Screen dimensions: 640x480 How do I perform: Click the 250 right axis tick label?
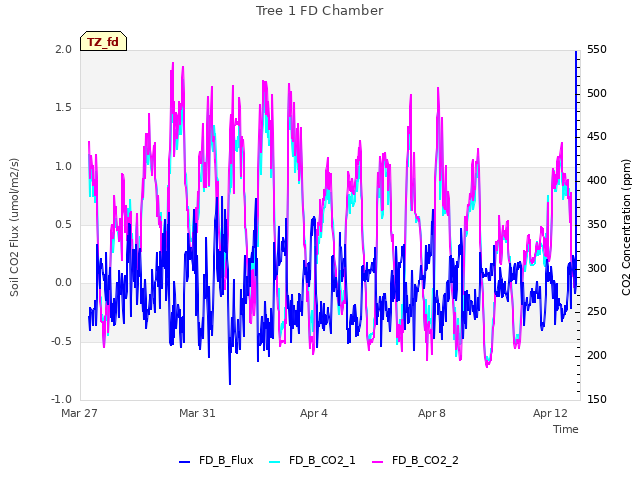coord(597,312)
